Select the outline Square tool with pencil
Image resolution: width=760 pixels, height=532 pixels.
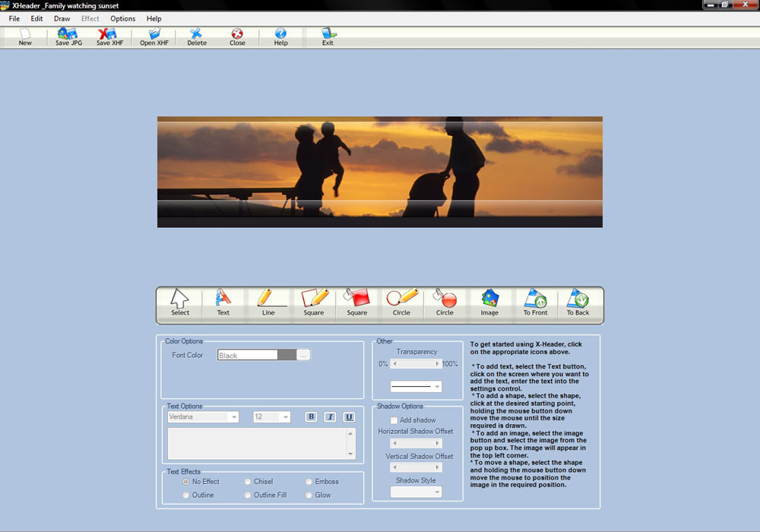tap(314, 302)
